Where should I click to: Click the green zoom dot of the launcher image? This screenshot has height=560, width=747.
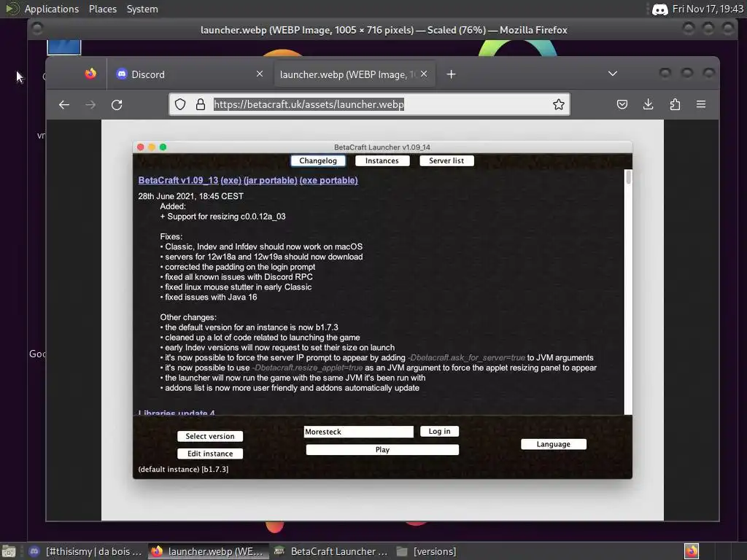click(163, 147)
